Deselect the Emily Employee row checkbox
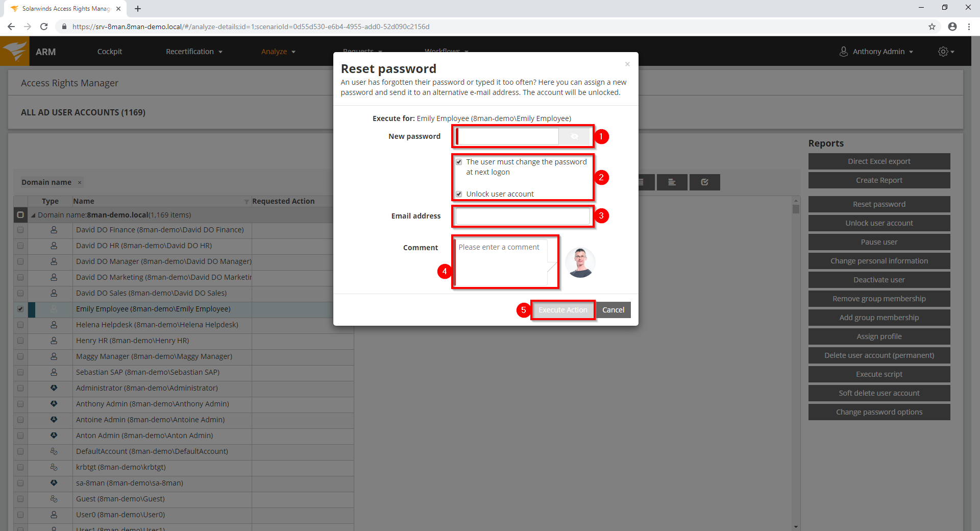 click(x=20, y=309)
